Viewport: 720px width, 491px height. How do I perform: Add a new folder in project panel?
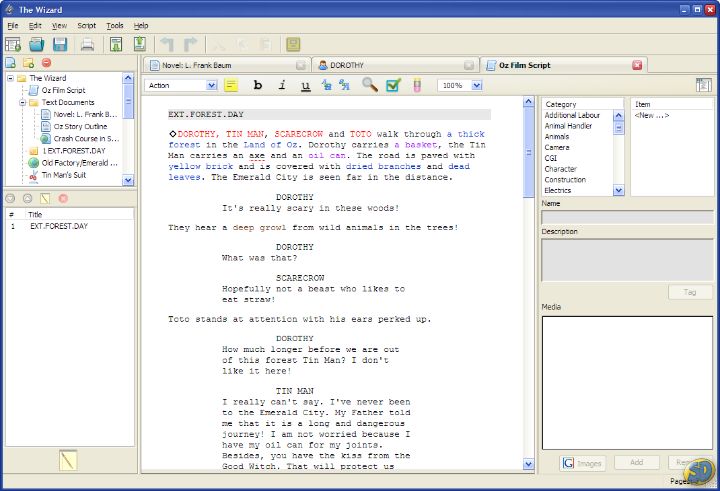28,63
